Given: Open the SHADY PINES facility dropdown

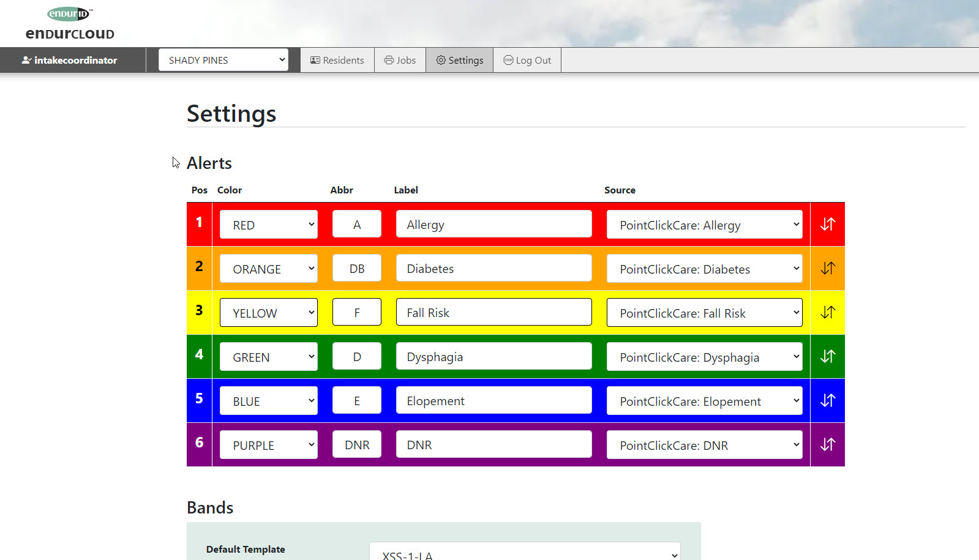Looking at the screenshot, I should [223, 60].
